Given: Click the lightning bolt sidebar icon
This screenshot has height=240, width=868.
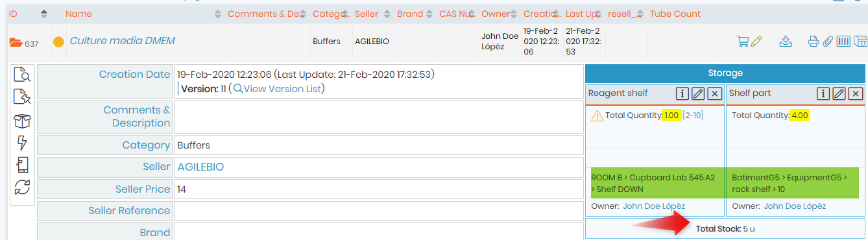Looking at the screenshot, I should coord(22,143).
